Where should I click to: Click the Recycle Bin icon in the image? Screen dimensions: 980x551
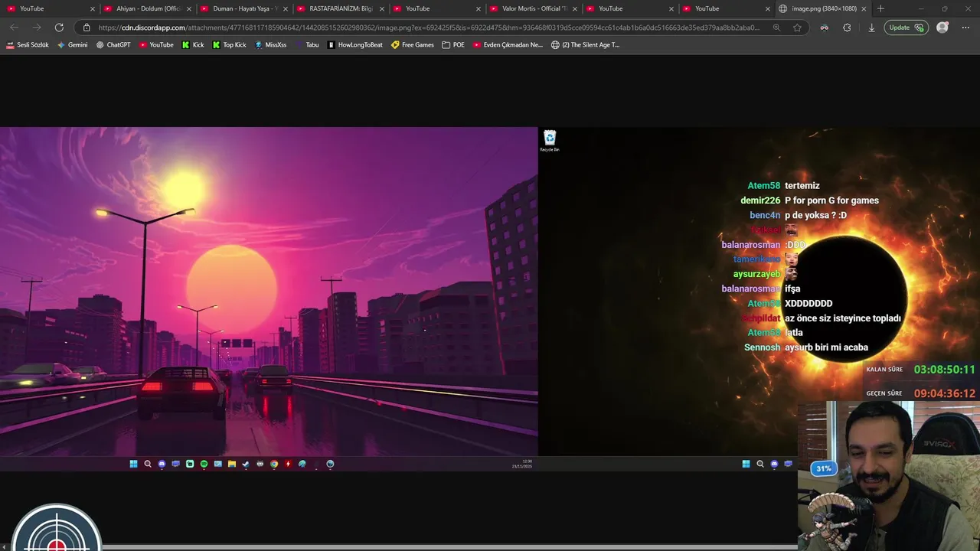click(x=550, y=141)
